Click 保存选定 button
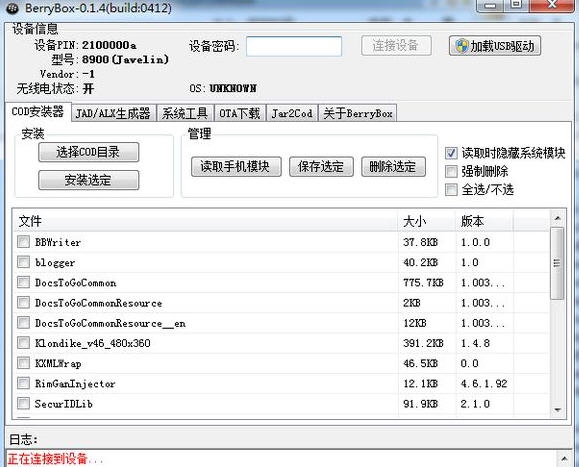This screenshot has height=467, width=579. (x=321, y=167)
